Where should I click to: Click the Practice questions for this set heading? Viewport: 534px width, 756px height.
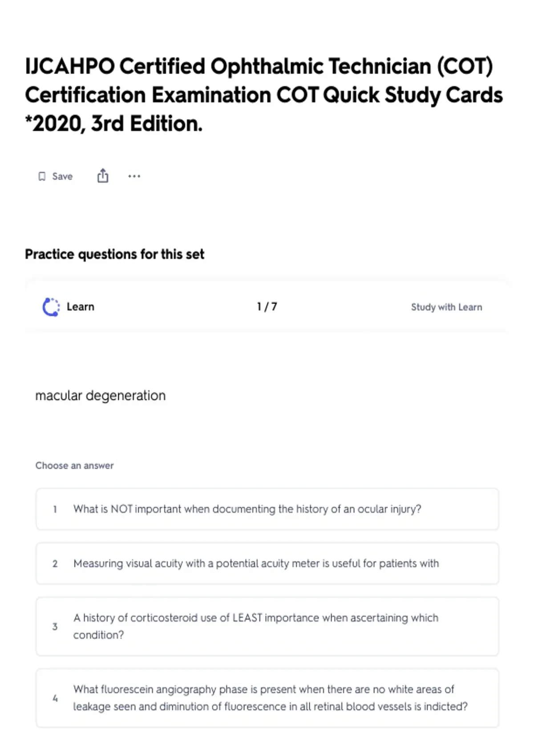coord(115,254)
